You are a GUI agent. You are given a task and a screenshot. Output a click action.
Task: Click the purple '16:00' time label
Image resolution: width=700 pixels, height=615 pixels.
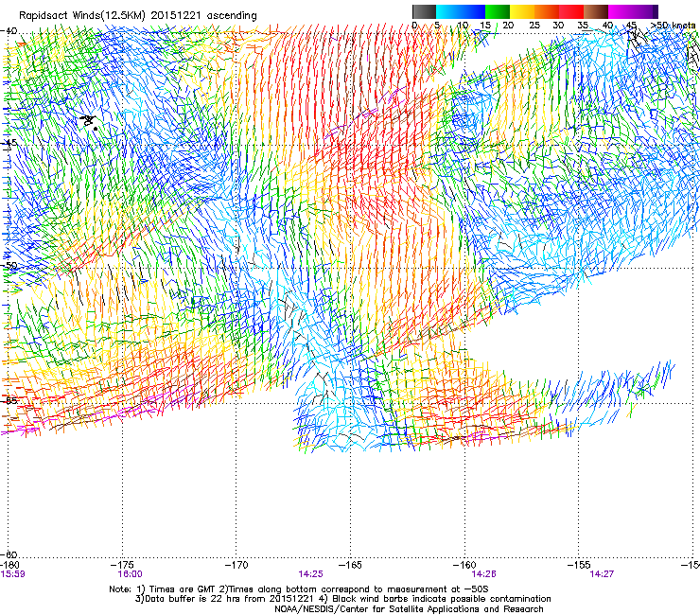click(x=130, y=574)
